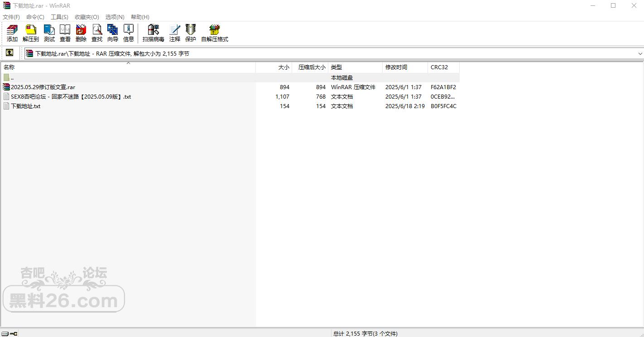Select the SEX8杏吧论坛 回家不迷路 txt name
Image resolution: width=644 pixels, height=337 pixels.
coord(71,96)
